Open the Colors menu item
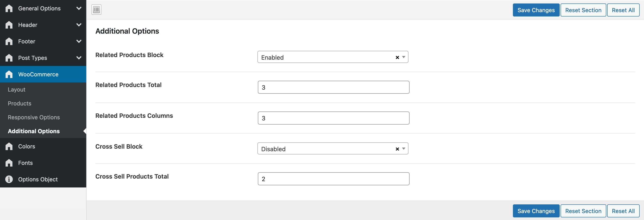This screenshot has width=644, height=220. click(43, 146)
